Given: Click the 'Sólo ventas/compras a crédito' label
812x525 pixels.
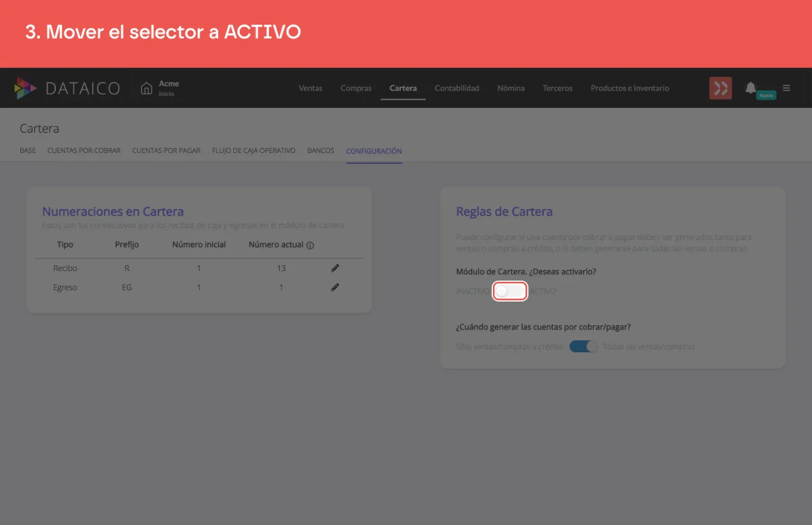Looking at the screenshot, I should pos(510,347).
